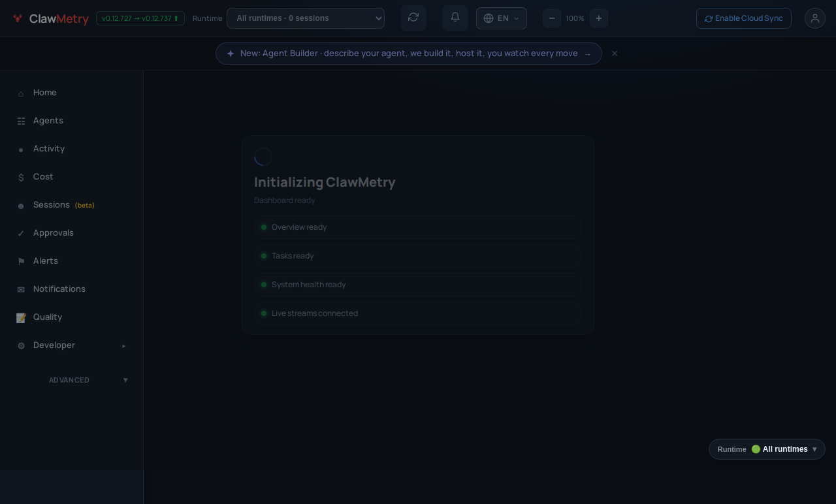Click the Dashboard ready subtitle
The height and width of the screenshot is (504, 836).
(285, 200)
